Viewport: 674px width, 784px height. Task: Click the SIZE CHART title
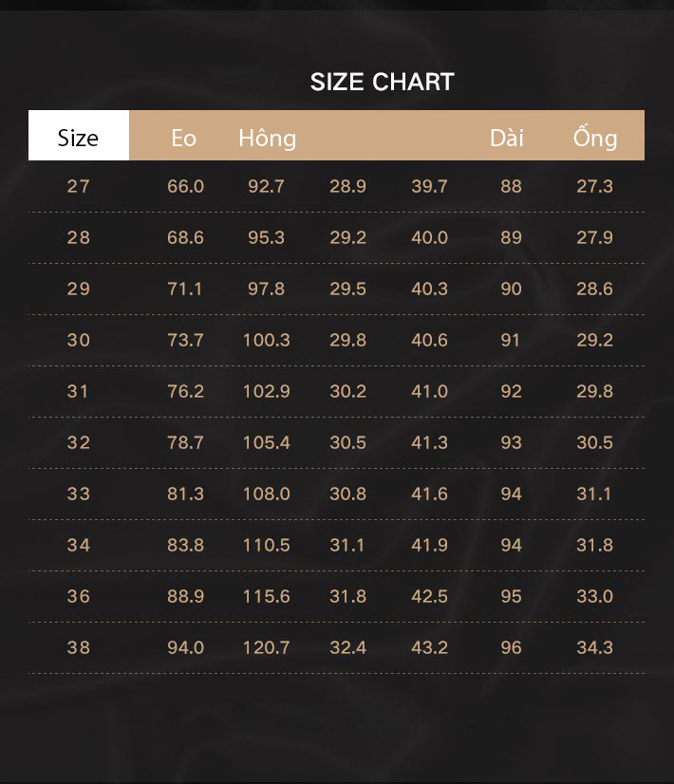click(382, 82)
